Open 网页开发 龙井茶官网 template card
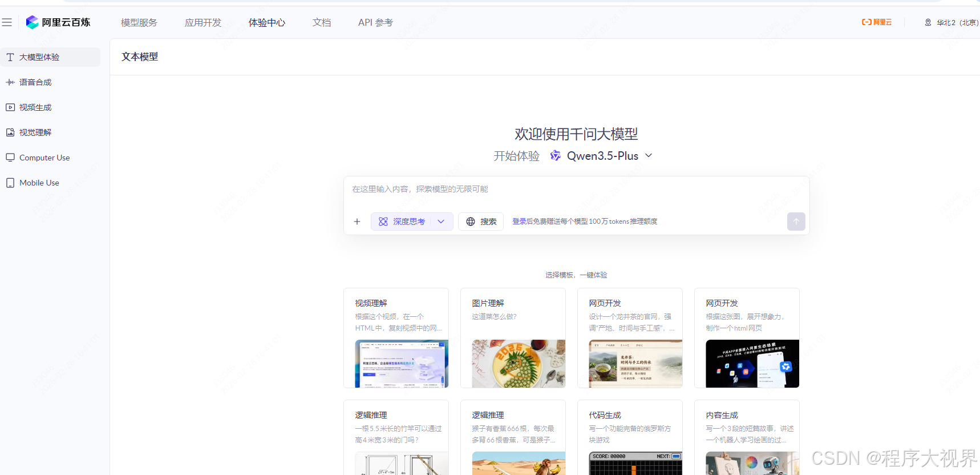 (x=630, y=338)
